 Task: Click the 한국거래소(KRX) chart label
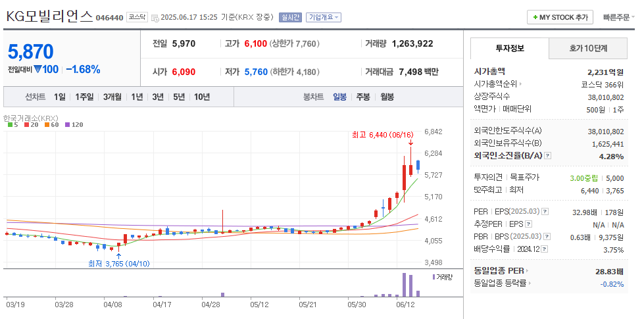[30, 118]
